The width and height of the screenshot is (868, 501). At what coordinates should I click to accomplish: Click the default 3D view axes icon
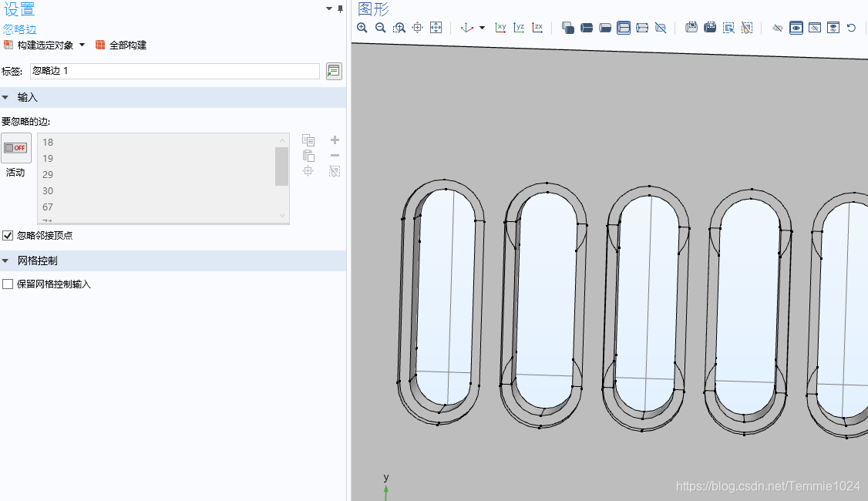tap(466, 28)
